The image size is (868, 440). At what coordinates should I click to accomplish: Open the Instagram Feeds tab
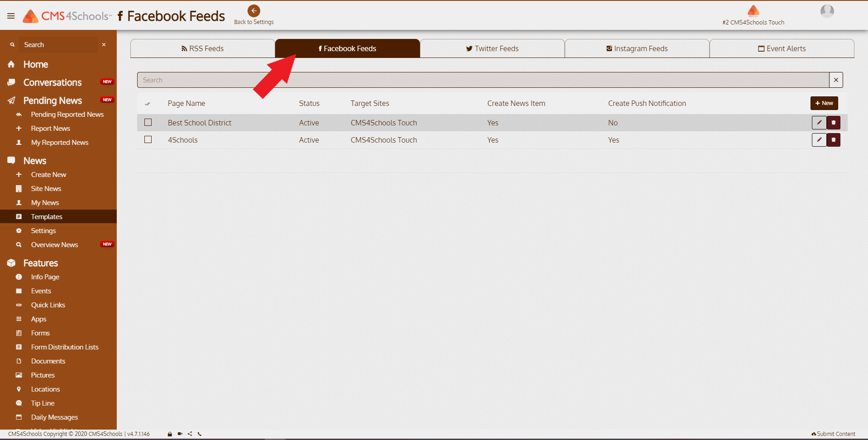point(637,48)
